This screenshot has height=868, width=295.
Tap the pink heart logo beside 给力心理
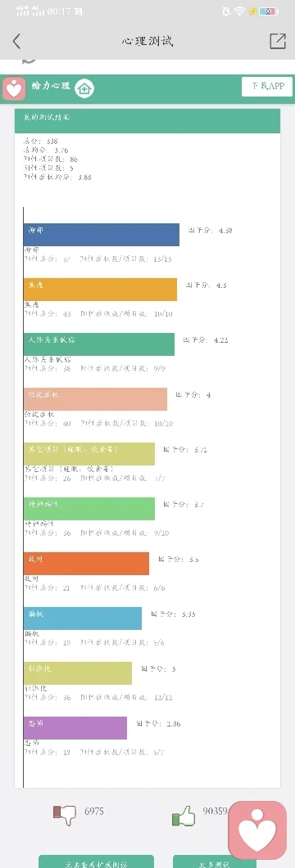[x=14, y=88]
